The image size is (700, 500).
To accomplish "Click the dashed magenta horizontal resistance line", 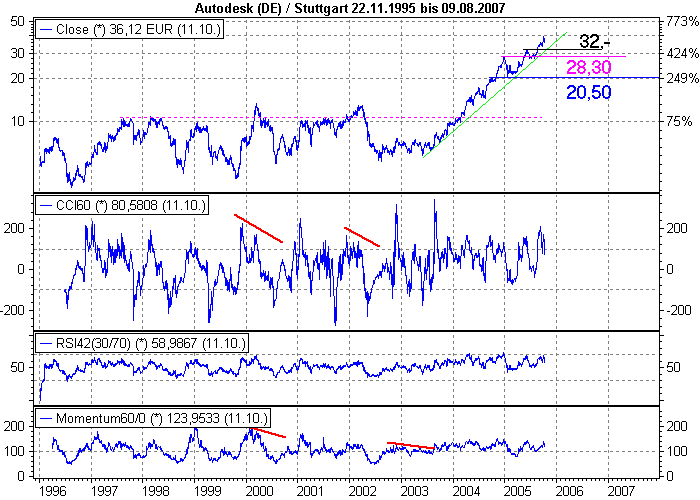I will point(331,118).
